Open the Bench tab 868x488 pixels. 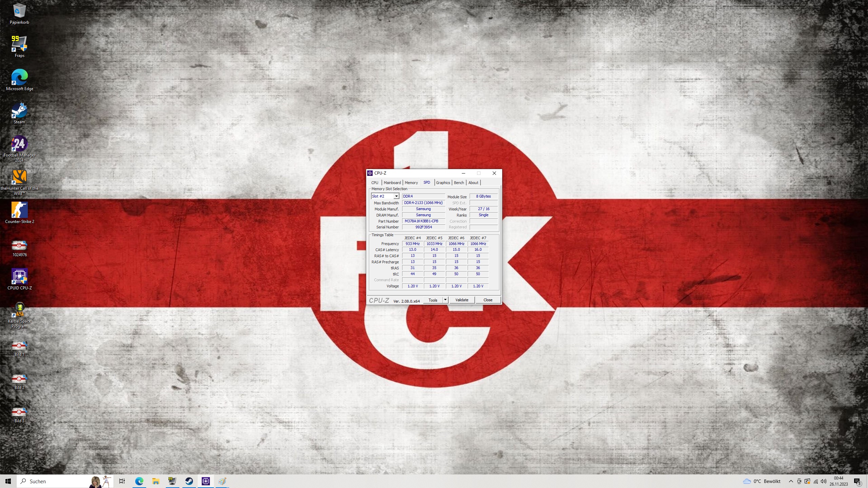[459, 183]
